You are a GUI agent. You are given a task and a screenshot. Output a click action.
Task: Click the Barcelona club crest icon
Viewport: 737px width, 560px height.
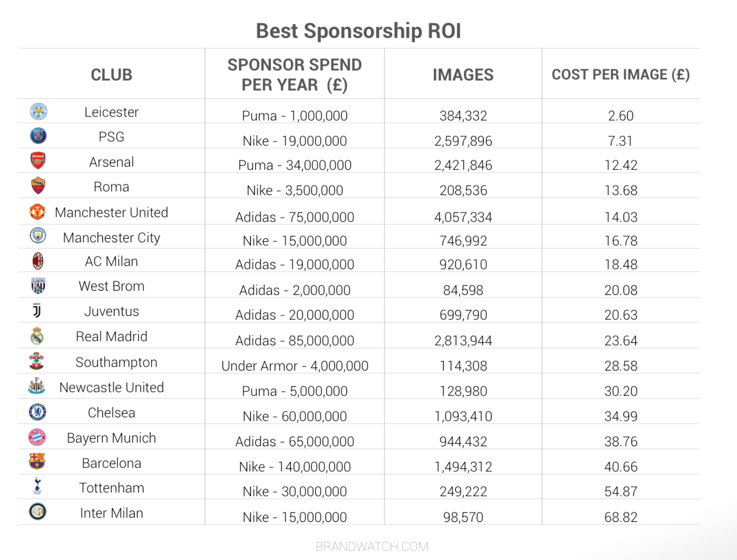[x=37, y=462]
